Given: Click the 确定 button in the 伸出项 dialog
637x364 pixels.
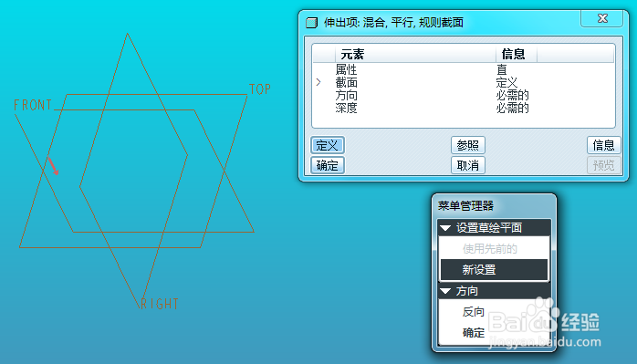Looking at the screenshot, I should (328, 165).
